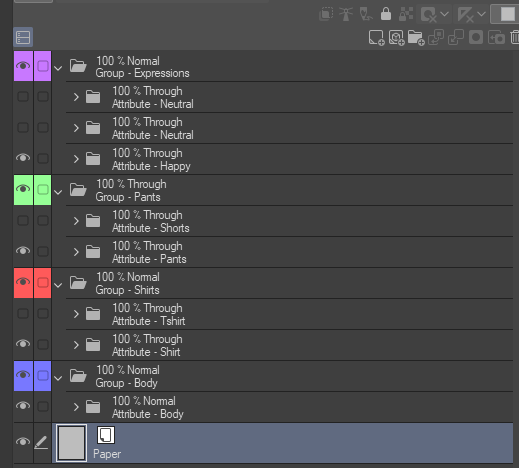Image resolution: width=519 pixels, height=468 pixels.
Task: Collapse the Group - Expressions folder
Action: (x=58, y=68)
